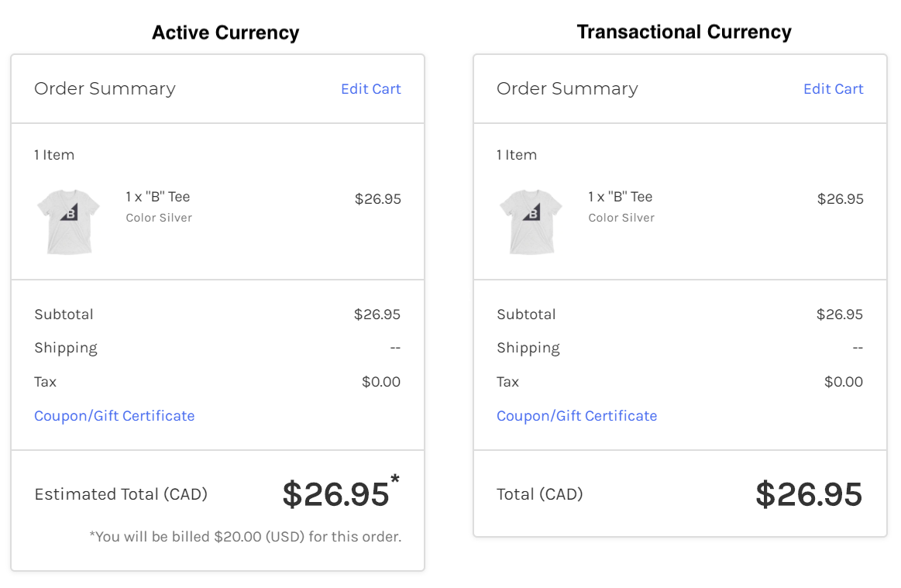The image size is (901, 588).
Task: Click the Total (CAD) label in Transactional panel
Action: [x=539, y=494]
